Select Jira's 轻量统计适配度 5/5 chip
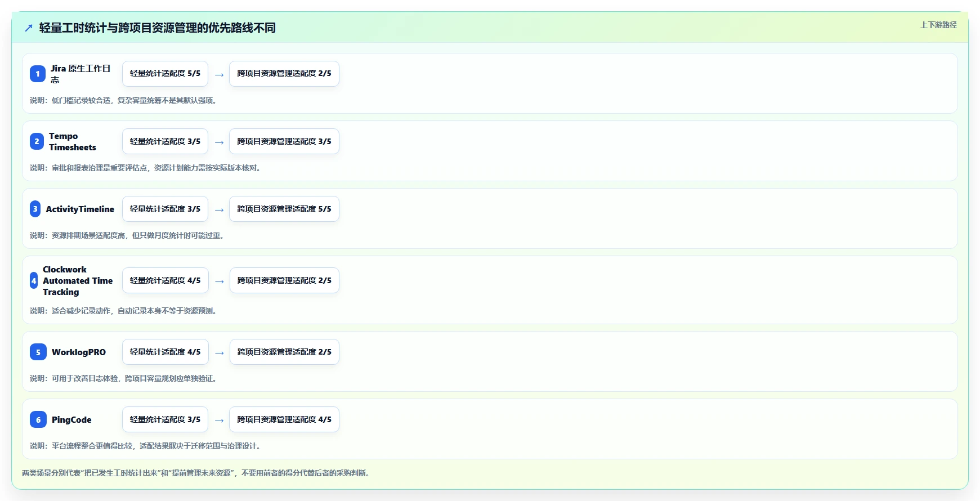This screenshot has width=980, height=501. (x=165, y=74)
